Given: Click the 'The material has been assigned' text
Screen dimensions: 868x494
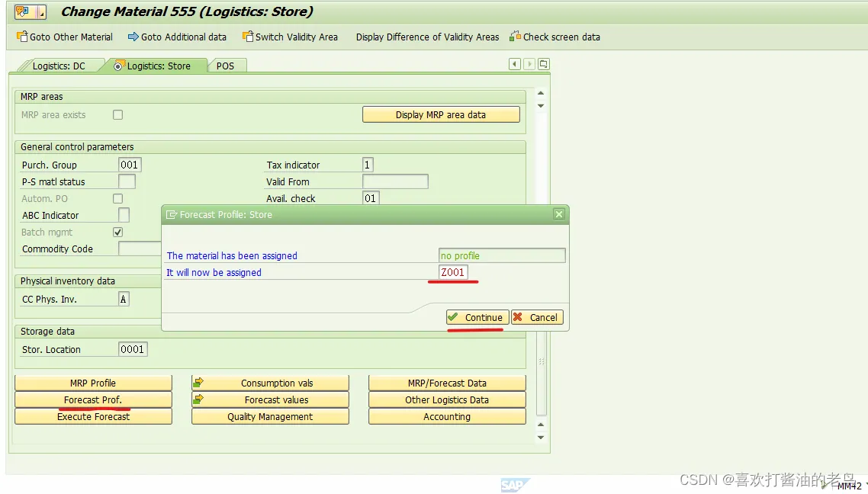Looking at the screenshot, I should pos(232,255).
